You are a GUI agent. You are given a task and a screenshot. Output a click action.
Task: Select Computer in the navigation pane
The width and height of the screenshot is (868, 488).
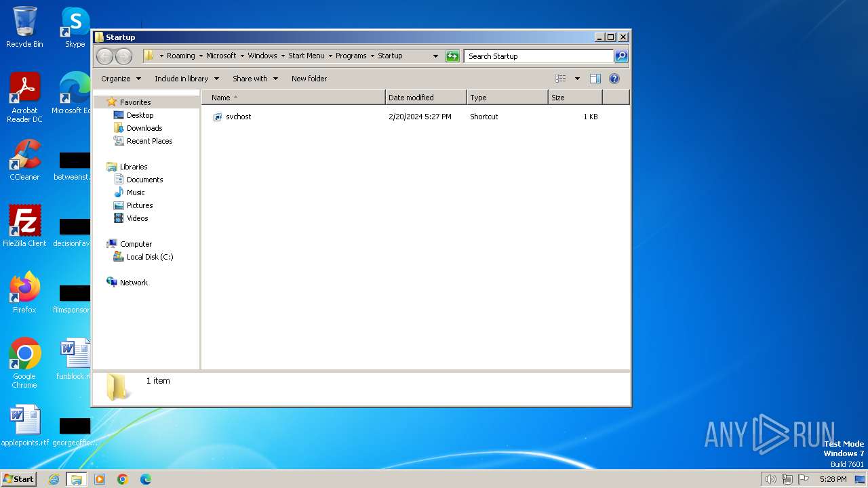pos(136,244)
